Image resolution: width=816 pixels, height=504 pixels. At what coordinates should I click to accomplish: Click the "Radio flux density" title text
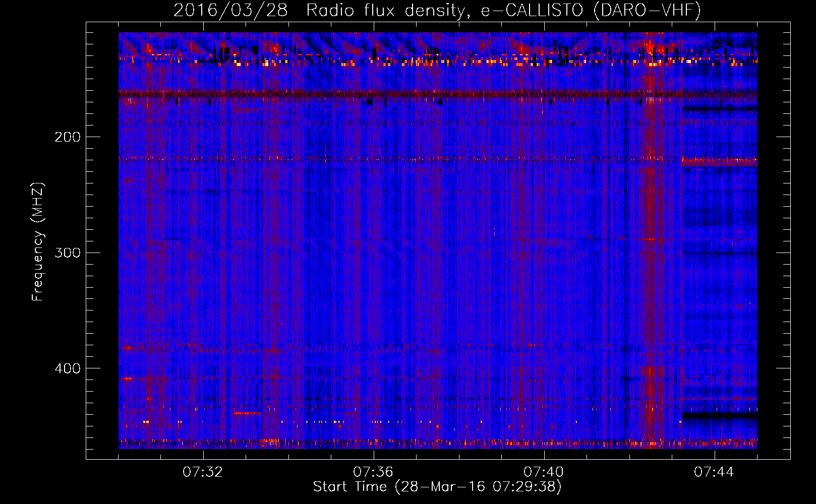[x=385, y=10]
